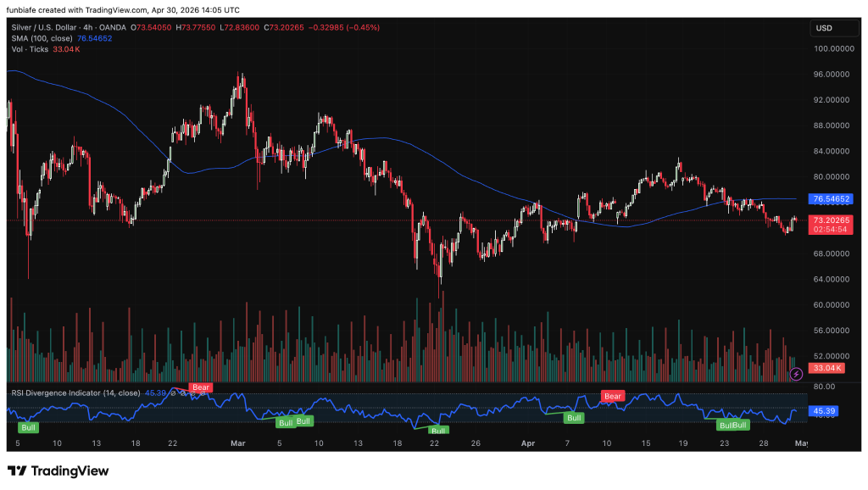868x490 pixels.
Task: Click the 100.00000 price axis label
Action: 831,48
